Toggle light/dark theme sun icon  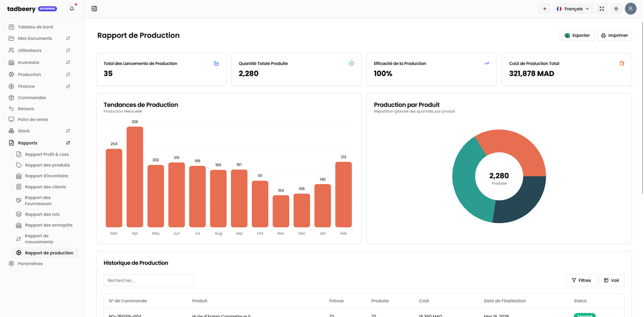[x=616, y=9]
